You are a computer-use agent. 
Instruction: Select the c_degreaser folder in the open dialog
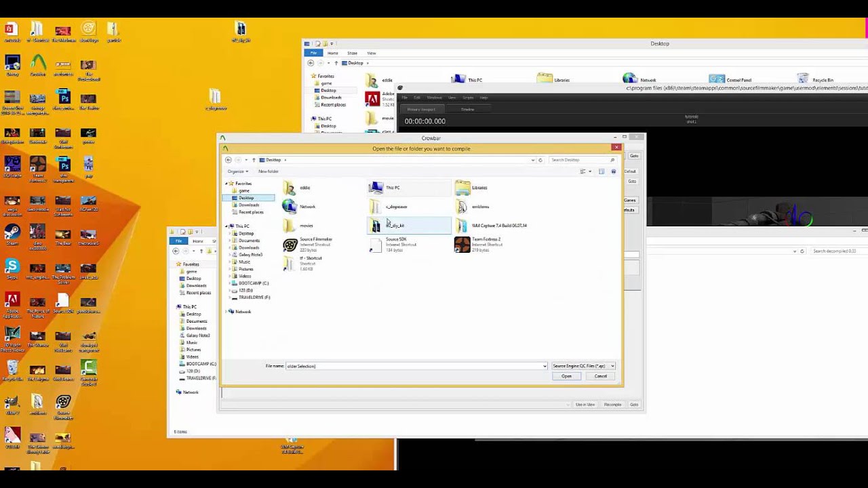coord(388,207)
